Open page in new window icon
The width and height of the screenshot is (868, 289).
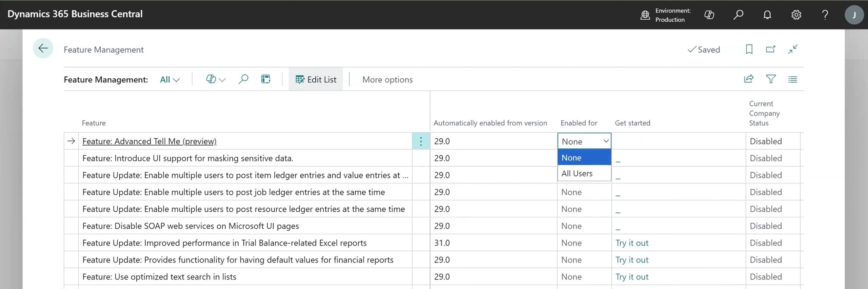click(770, 50)
